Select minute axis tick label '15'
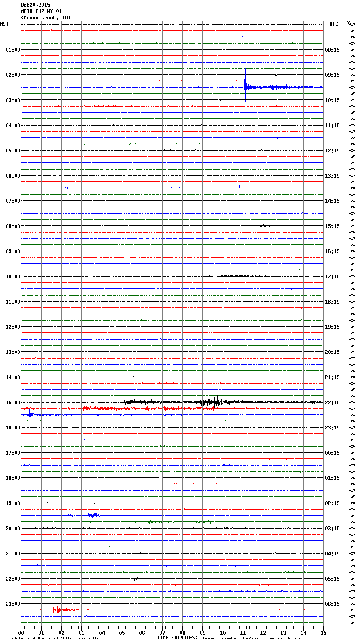 (x=323, y=632)
